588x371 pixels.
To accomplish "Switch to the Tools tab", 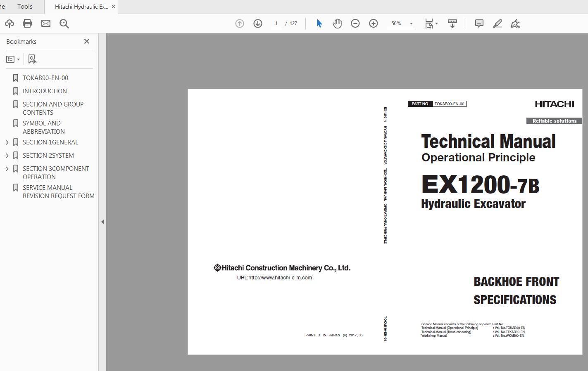I will tap(25, 7).
